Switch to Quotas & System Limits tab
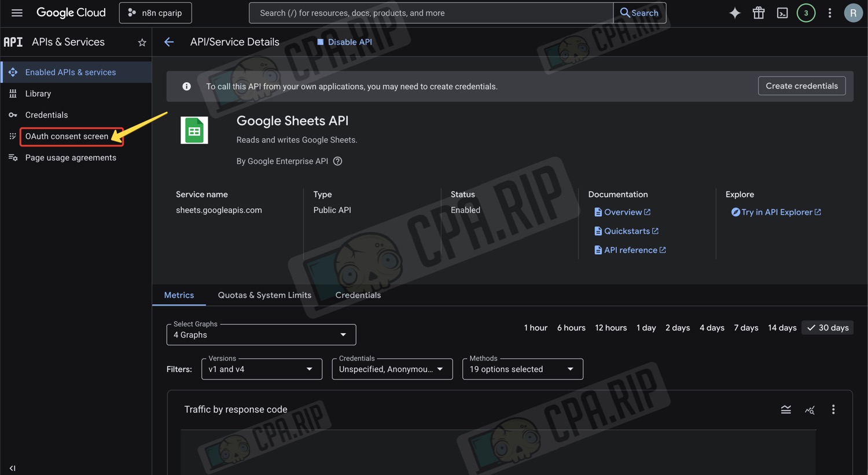 (x=264, y=295)
